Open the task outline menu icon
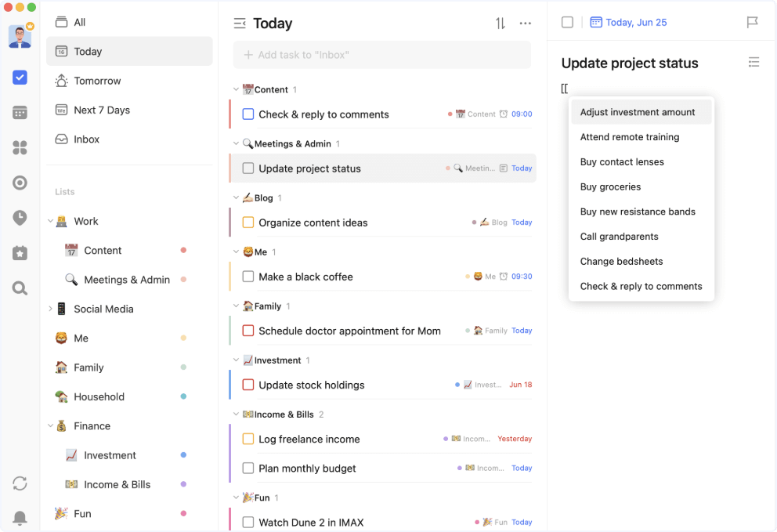 [754, 63]
